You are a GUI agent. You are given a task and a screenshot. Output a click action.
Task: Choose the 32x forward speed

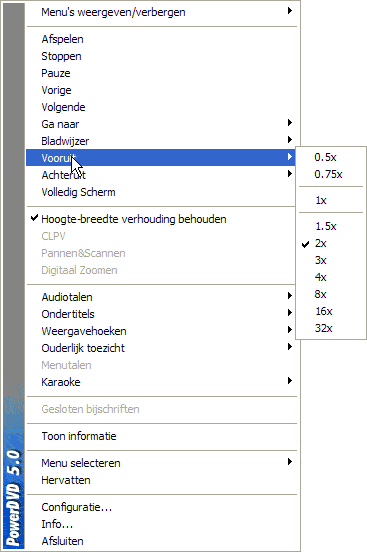(331, 328)
